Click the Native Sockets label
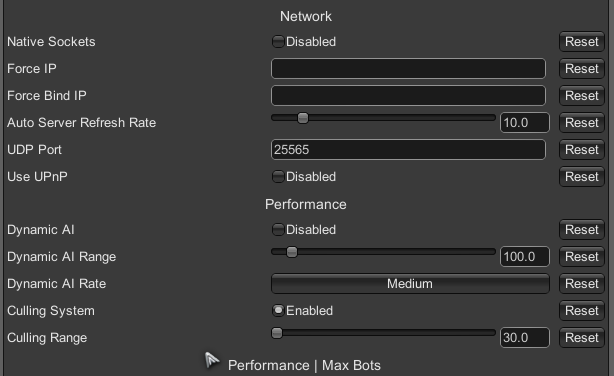Screen dimensions: 614x376 click(51, 42)
